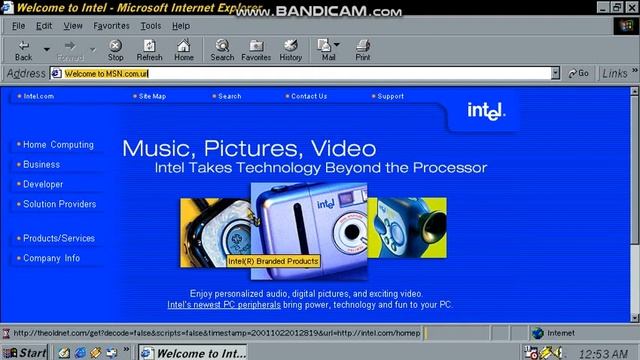Click the Internet zone globe icon

[538, 333]
